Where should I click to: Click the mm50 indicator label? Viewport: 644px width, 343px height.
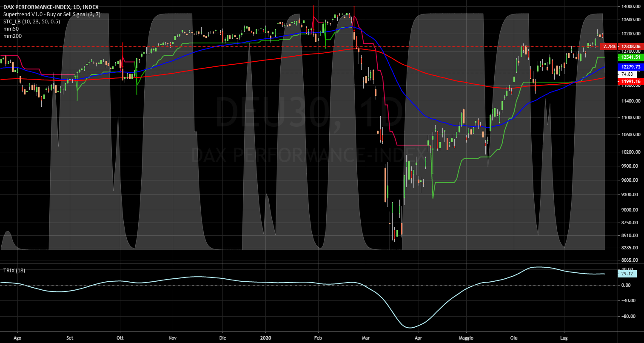(11, 29)
